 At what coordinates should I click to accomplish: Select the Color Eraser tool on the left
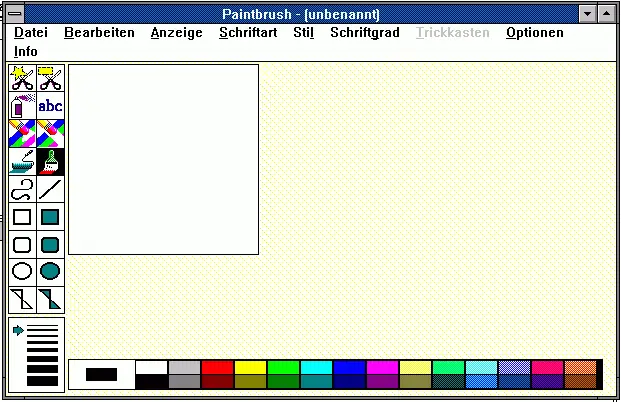pos(22,133)
